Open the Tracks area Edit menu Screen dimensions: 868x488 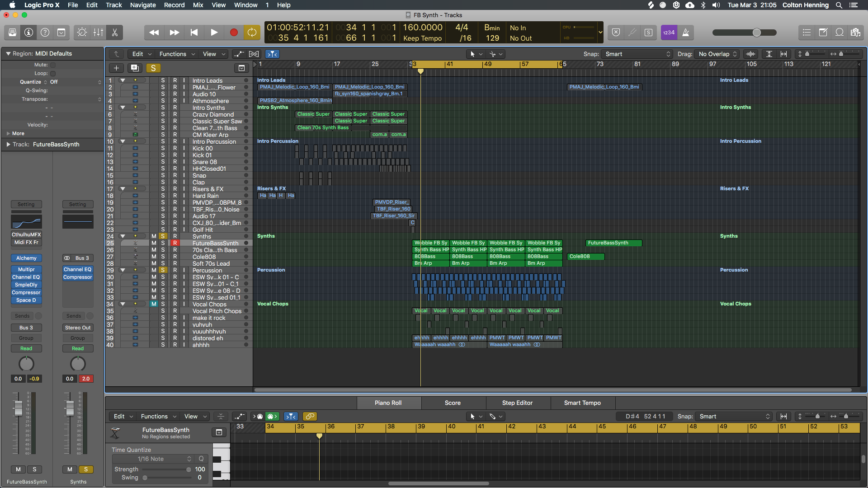(142, 54)
